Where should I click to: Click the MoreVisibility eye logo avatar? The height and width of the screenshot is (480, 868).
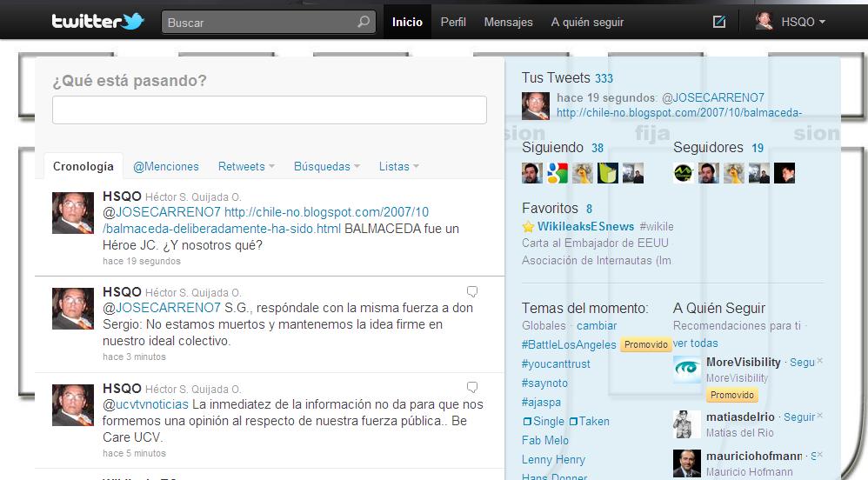point(687,370)
